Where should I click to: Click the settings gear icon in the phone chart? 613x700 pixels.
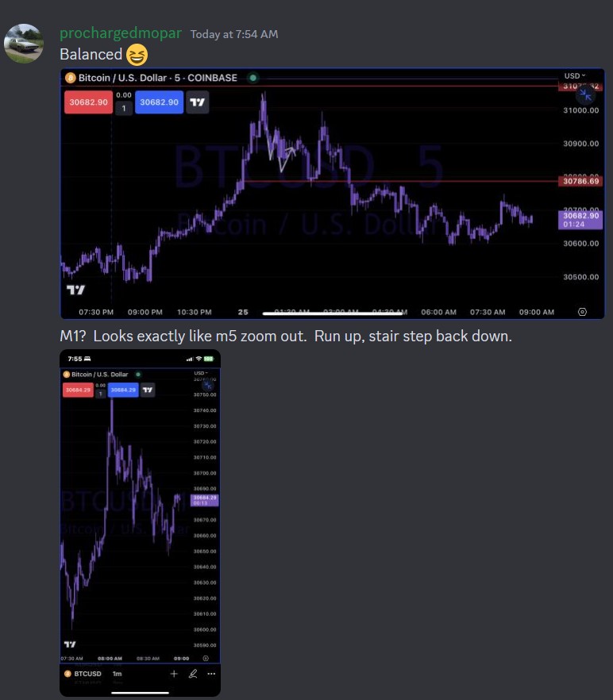coord(206,658)
